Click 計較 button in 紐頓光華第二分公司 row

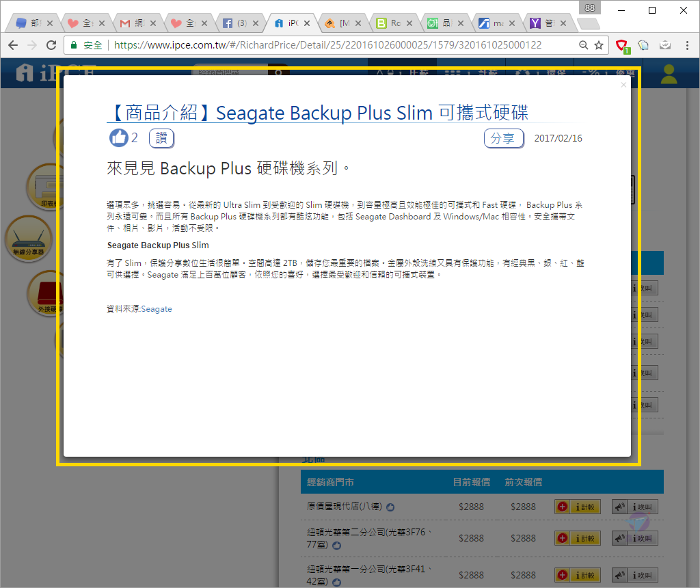point(577,538)
